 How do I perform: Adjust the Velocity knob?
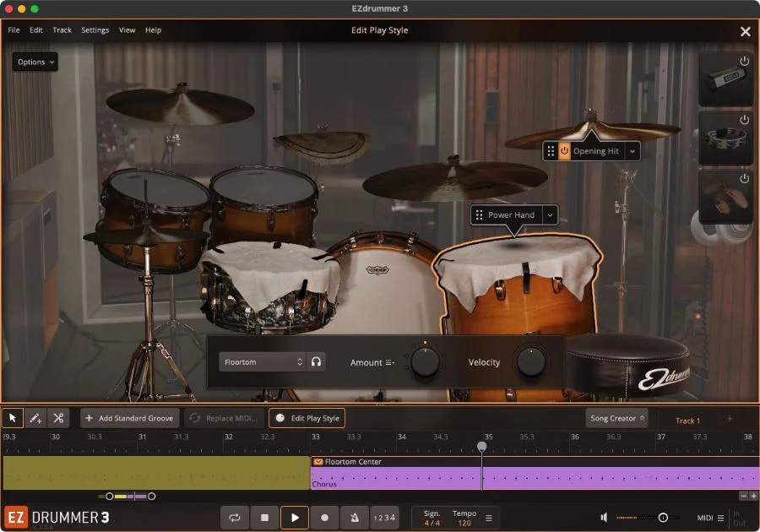click(531, 362)
